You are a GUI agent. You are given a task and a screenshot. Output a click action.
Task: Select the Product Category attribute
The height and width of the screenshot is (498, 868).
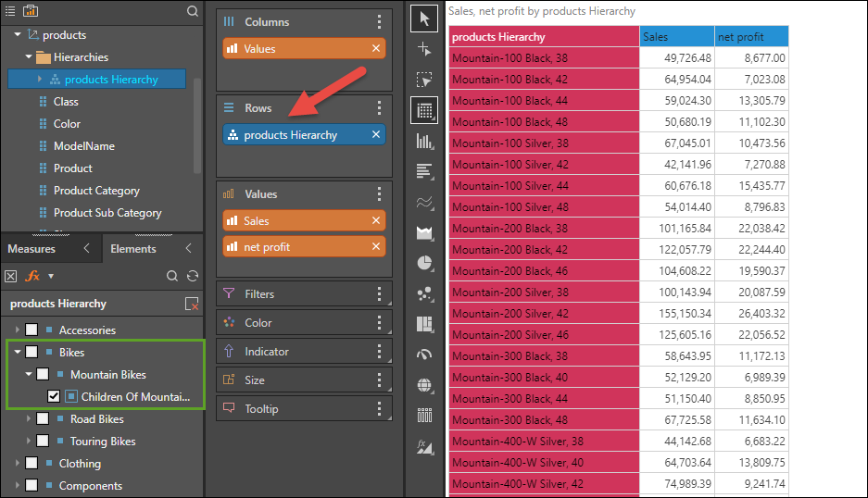96,191
